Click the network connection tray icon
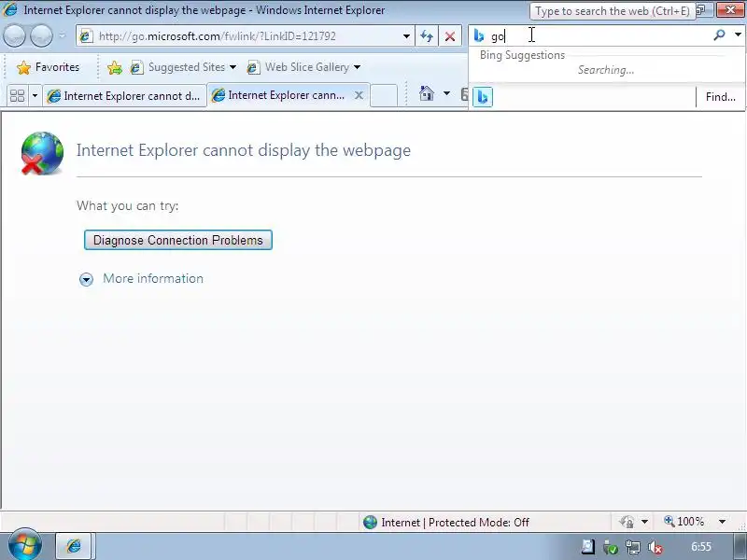The image size is (747, 560). [633, 547]
